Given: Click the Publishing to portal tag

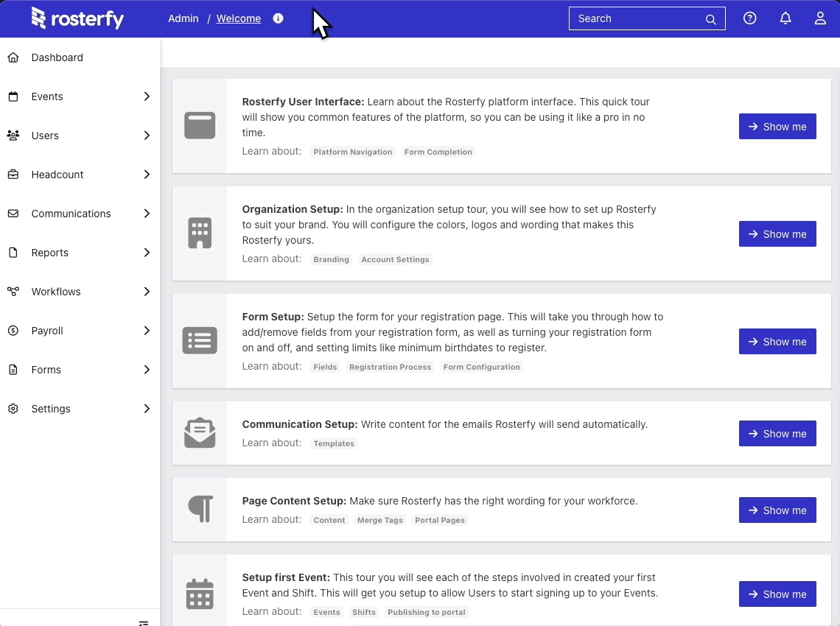Looking at the screenshot, I should tap(427, 613).
